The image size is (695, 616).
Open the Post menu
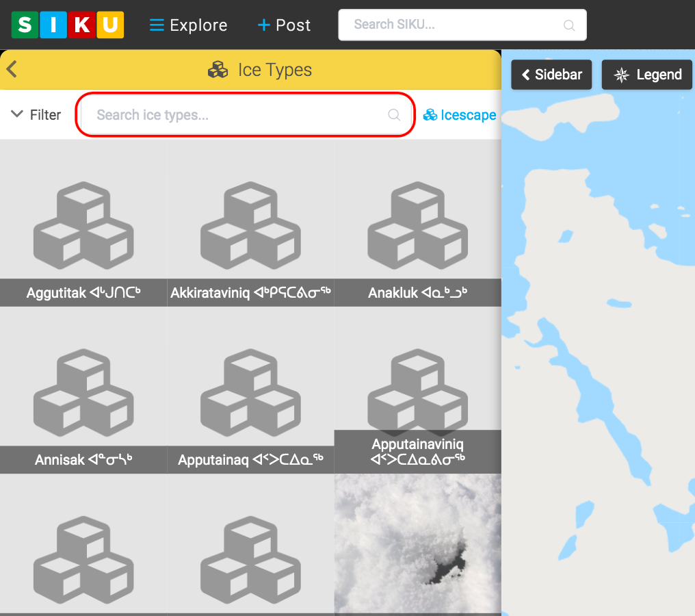(284, 25)
